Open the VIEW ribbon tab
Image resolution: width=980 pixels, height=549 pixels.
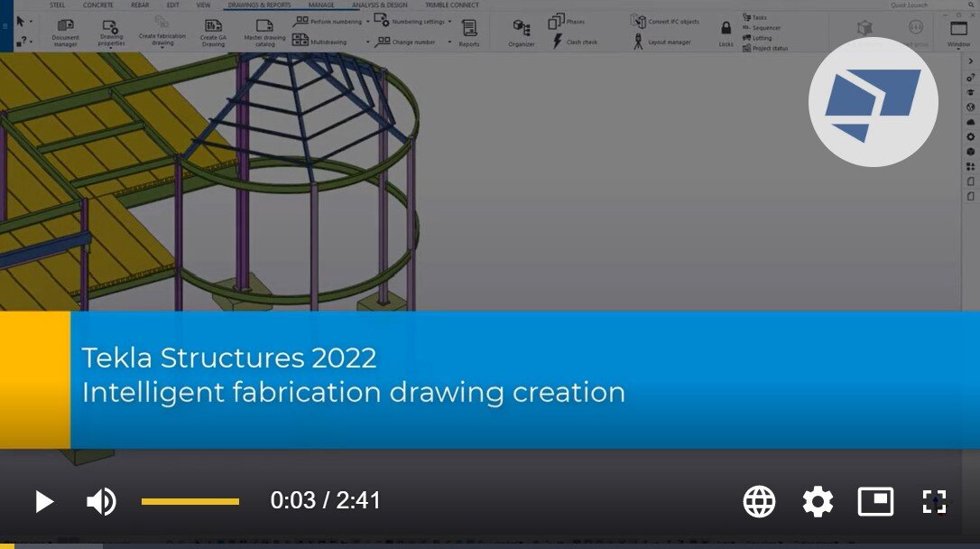[203, 5]
